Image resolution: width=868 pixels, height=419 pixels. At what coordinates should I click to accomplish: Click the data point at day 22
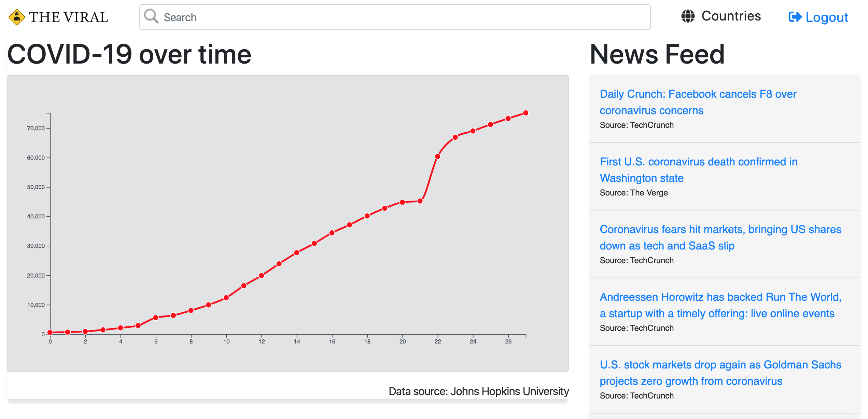pyautogui.click(x=438, y=157)
